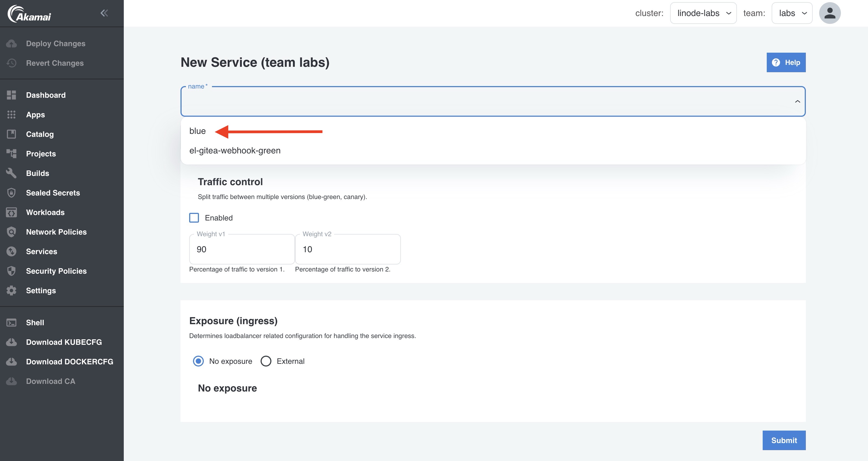Click the Sealed Secrets icon in sidebar
This screenshot has height=461, width=868.
click(11, 192)
